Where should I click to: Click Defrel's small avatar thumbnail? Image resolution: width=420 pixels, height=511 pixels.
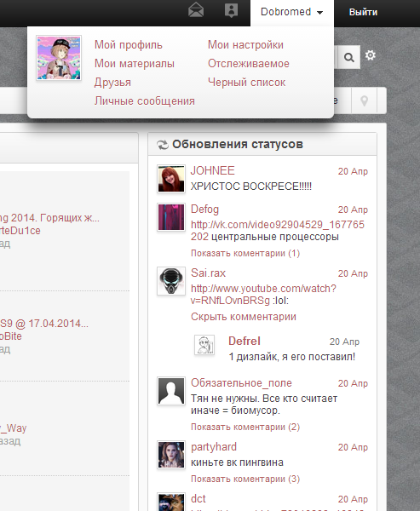(x=204, y=345)
